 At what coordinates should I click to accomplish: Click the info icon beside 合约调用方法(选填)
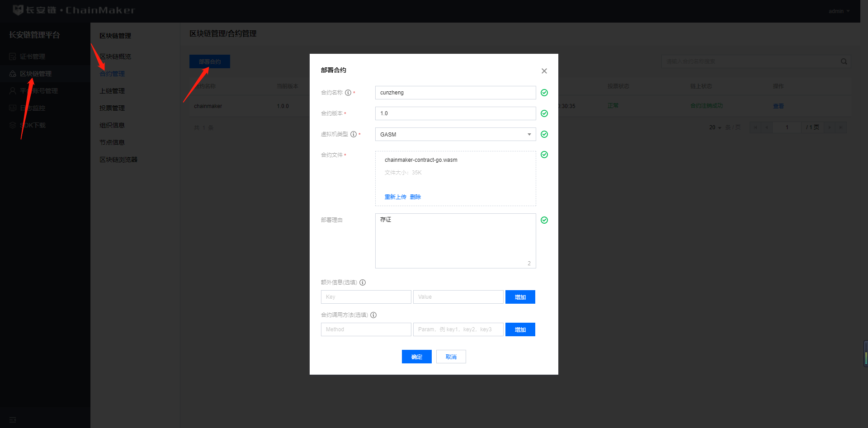click(373, 315)
